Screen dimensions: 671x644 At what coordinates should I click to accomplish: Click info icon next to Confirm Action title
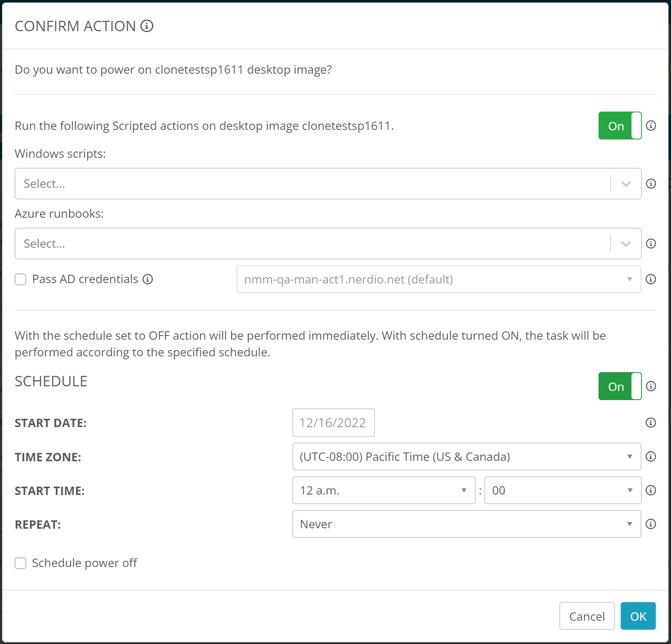click(x=147, y=26)
